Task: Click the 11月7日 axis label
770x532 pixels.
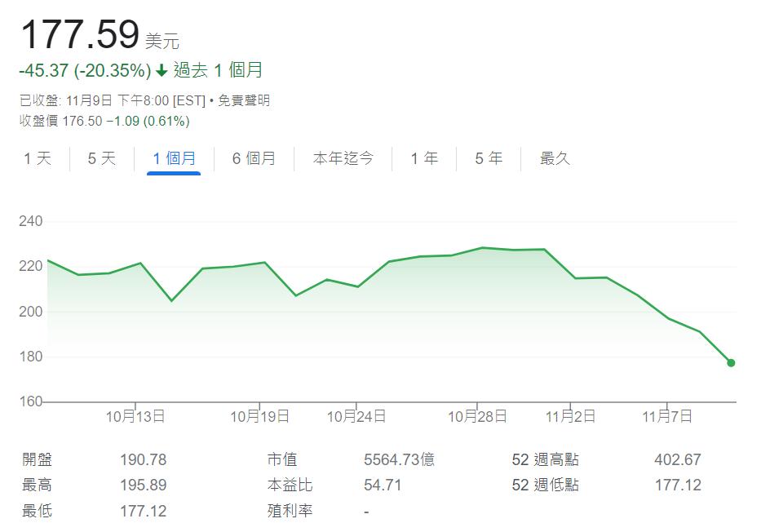Action: point(667,417)
